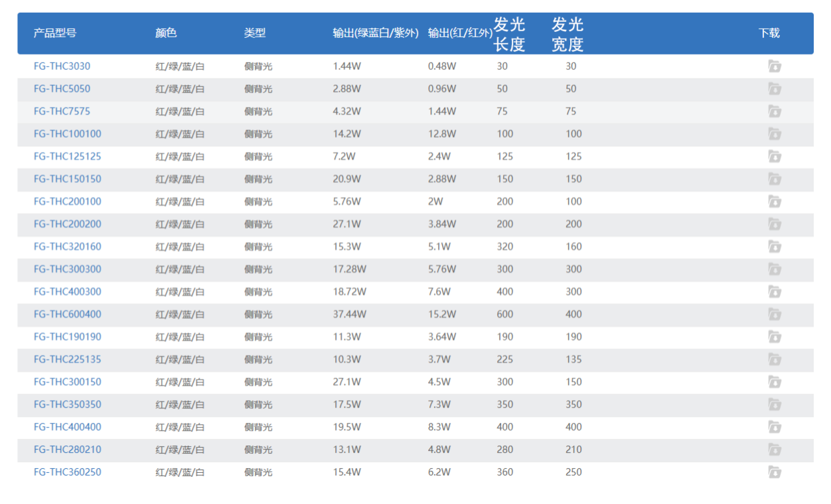Screen dimensions: 831x504
Task: Click download icon for FG-THC350350
Action: [775, 405]
